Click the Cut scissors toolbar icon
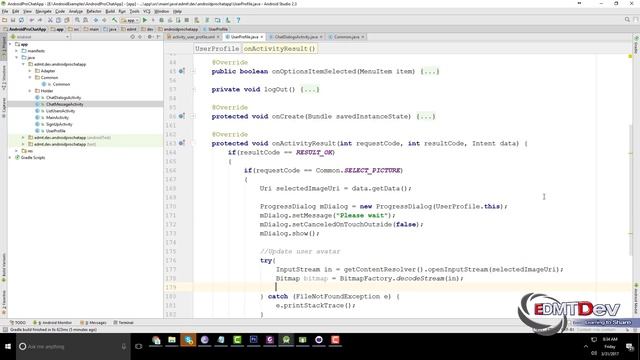 50,20
